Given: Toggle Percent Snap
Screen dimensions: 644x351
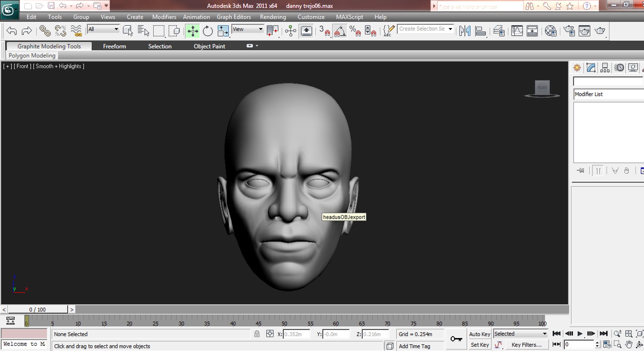Looking at the screenshot, I should point(355,31).
